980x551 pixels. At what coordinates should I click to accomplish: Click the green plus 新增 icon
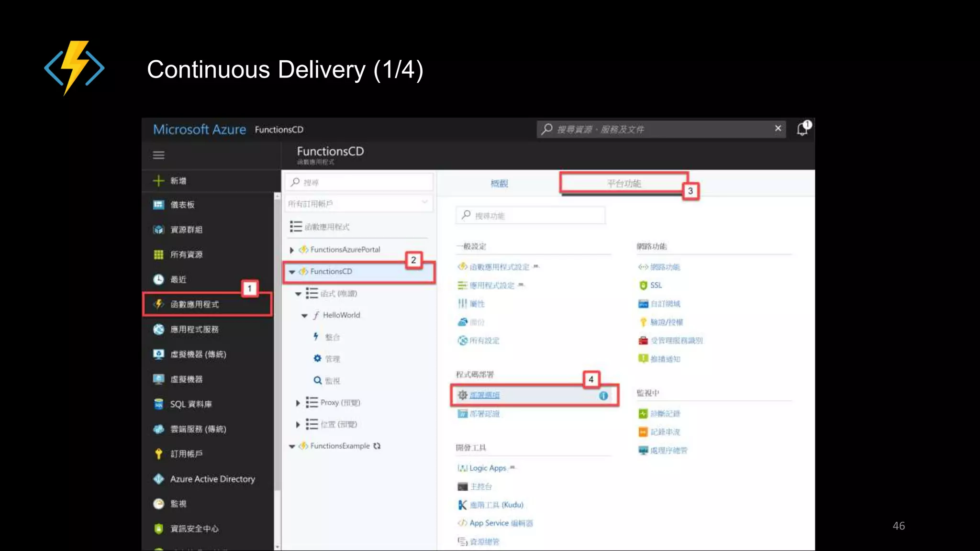coord(158,181)
